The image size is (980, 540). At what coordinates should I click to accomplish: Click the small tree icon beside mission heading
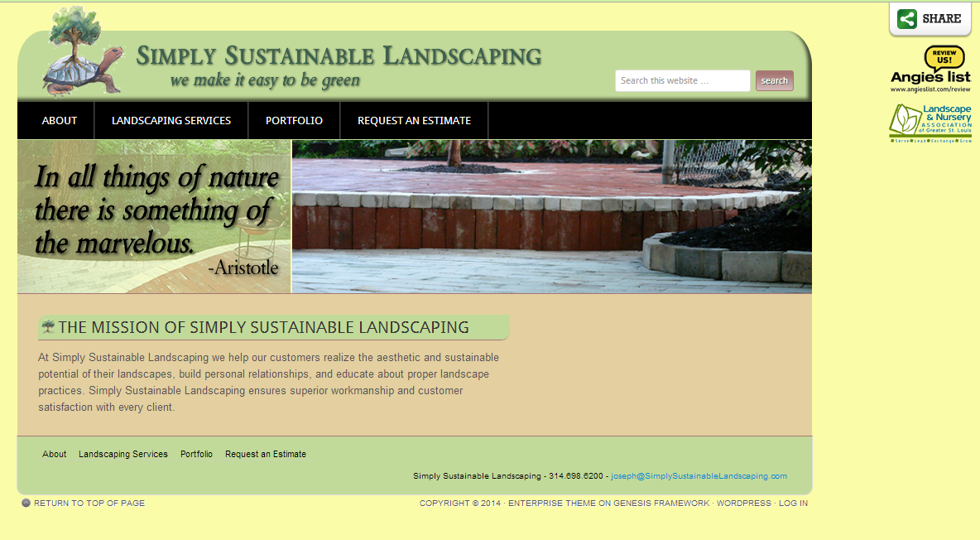pos(48,327)
